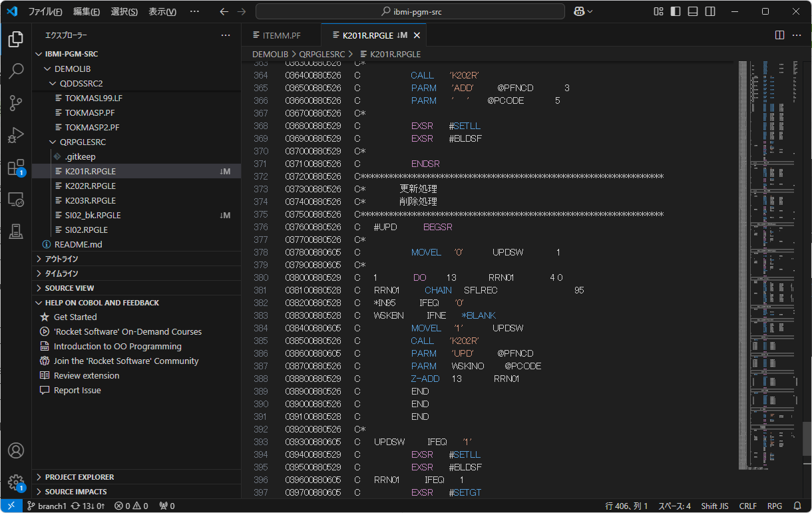Expand the アウトライン section
This screenshot has height=513, width=812.
point(136,259)
